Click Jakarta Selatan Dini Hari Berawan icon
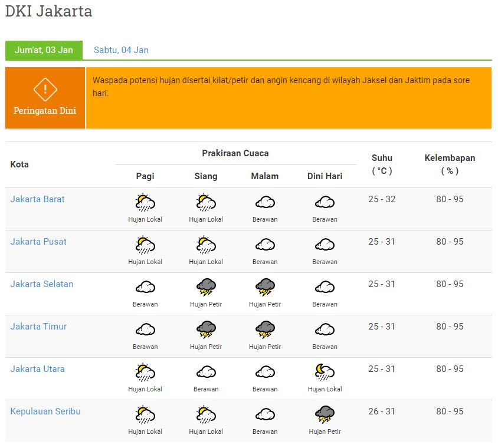This screenshot has height=448, width=498. (325, 287)
